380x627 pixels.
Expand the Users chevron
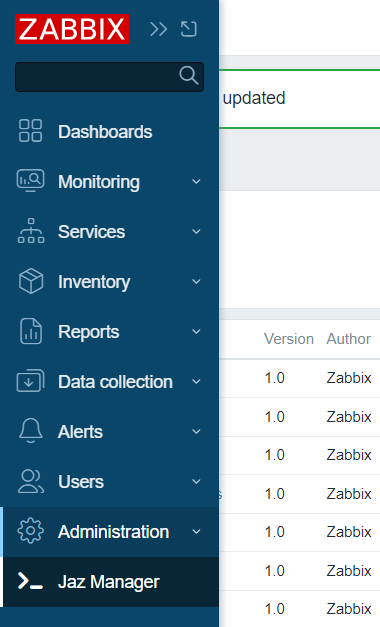point(196,481)
